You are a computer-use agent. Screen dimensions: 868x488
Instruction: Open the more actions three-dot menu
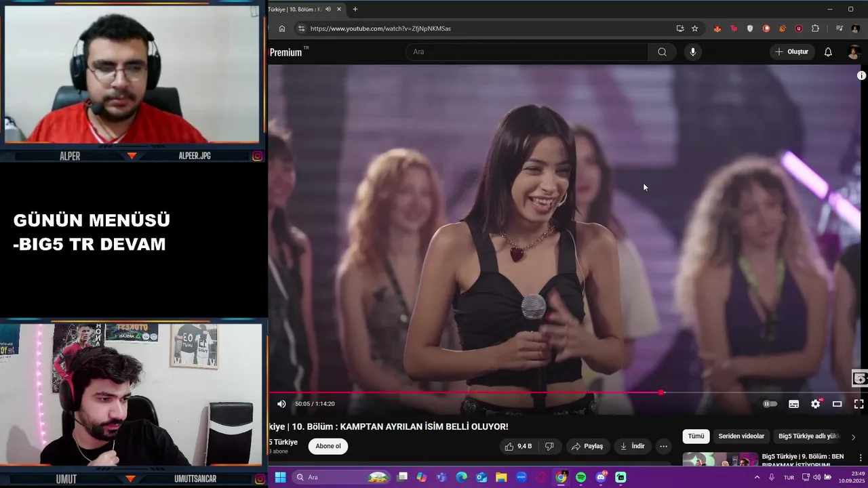(663, 446)
